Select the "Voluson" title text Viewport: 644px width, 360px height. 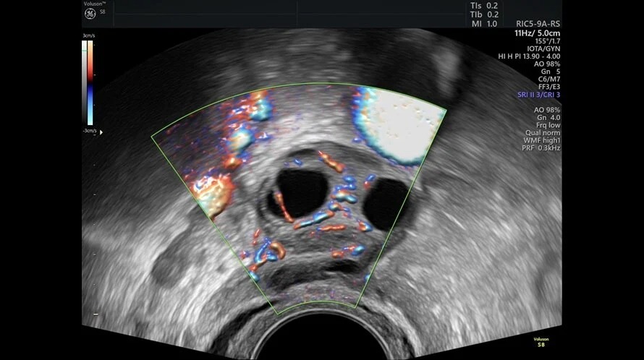[95, 4]
